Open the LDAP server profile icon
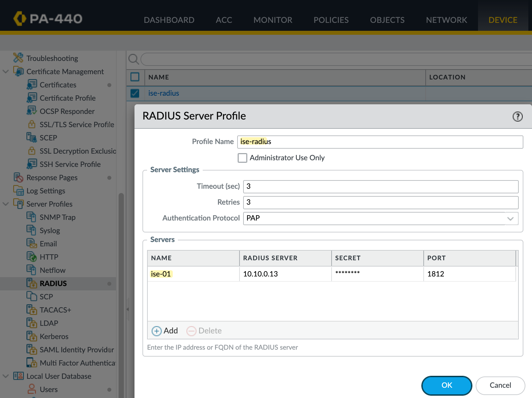Screen dimensions: 532x398 [x=31, y=323]
